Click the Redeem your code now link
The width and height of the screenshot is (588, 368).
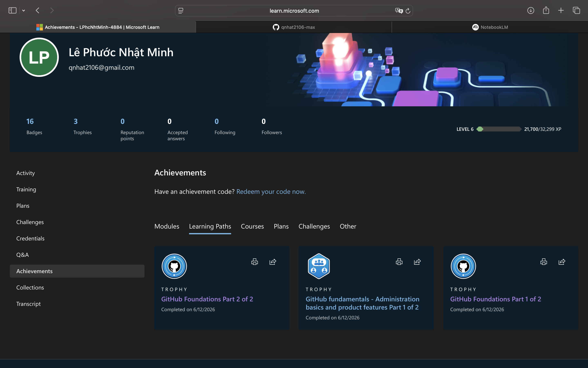click(x=271, y=192)
